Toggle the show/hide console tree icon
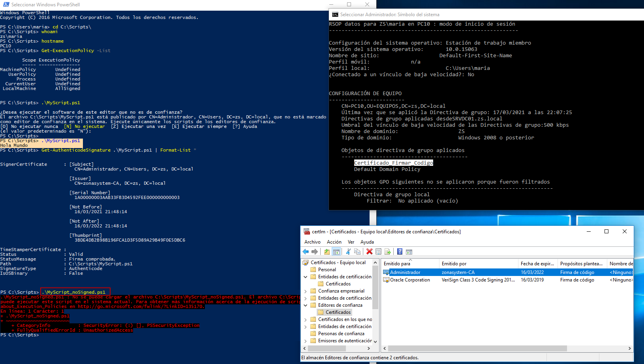 [336, 251]
